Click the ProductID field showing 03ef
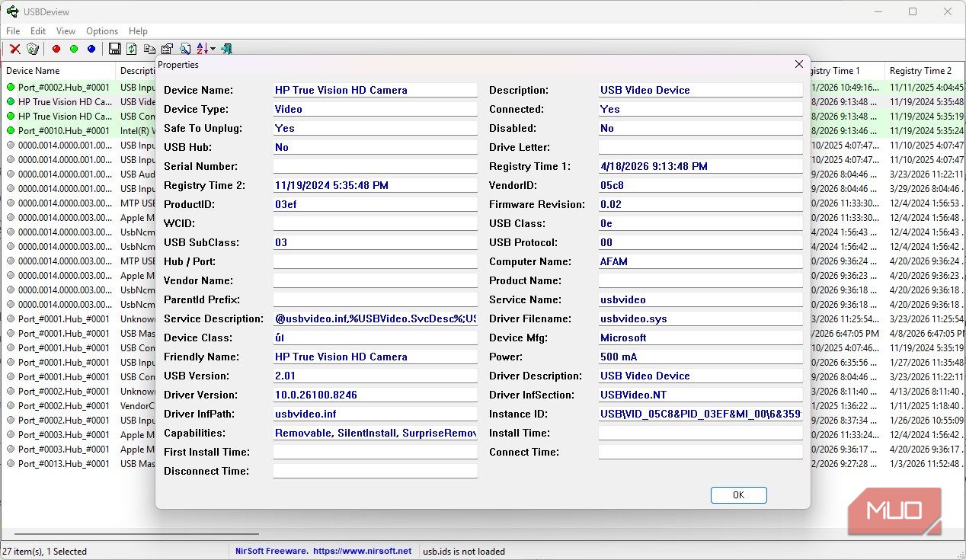Viewport: 966px width, 560px height. (376, 204)
